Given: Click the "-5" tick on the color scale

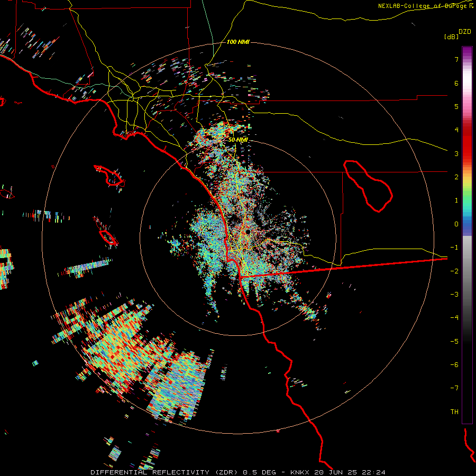Looking at the screenshot, I should pos(454,342).
